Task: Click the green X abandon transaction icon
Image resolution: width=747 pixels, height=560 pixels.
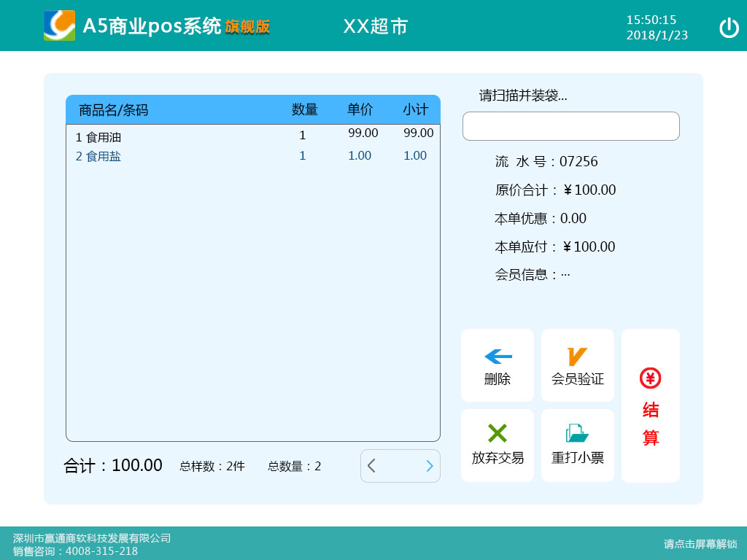Action: point(498,433)
